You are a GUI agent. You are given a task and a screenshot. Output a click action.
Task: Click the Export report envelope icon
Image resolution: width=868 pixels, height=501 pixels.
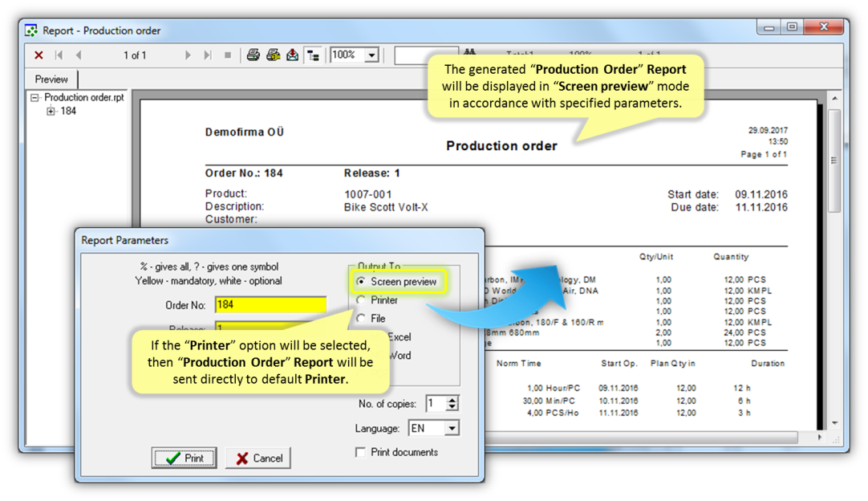pos(292,55)
